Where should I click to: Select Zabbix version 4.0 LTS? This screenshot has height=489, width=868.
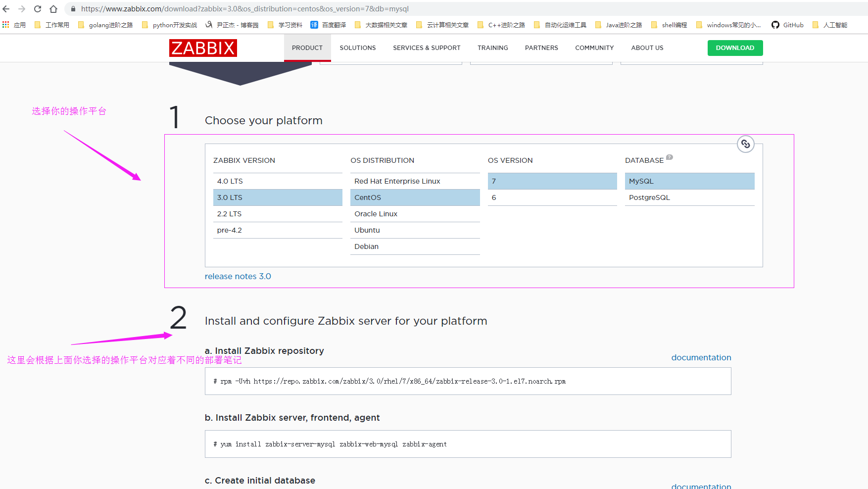click(x=278, y=181)
